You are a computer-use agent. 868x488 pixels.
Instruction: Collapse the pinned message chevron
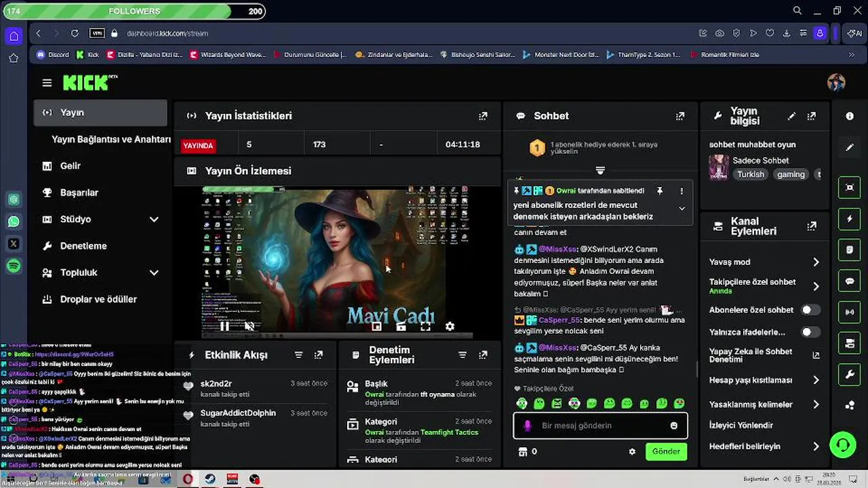[682, 209]
